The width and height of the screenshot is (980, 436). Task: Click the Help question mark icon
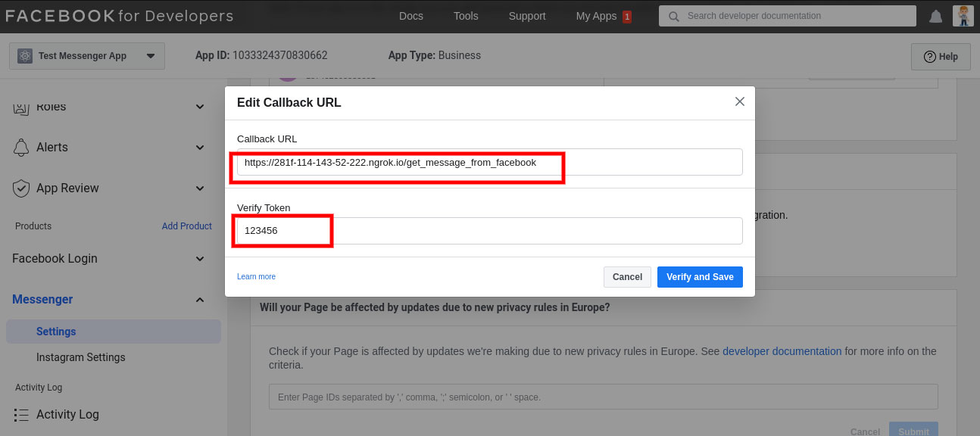929,57
